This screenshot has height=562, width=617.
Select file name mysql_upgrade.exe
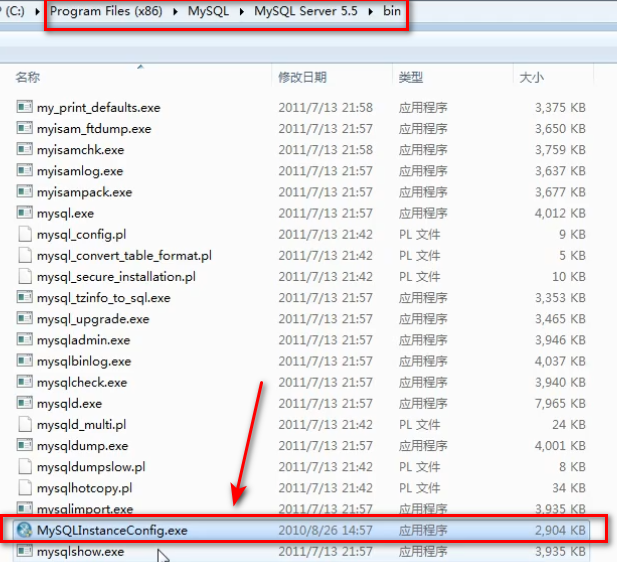(93, 319)
